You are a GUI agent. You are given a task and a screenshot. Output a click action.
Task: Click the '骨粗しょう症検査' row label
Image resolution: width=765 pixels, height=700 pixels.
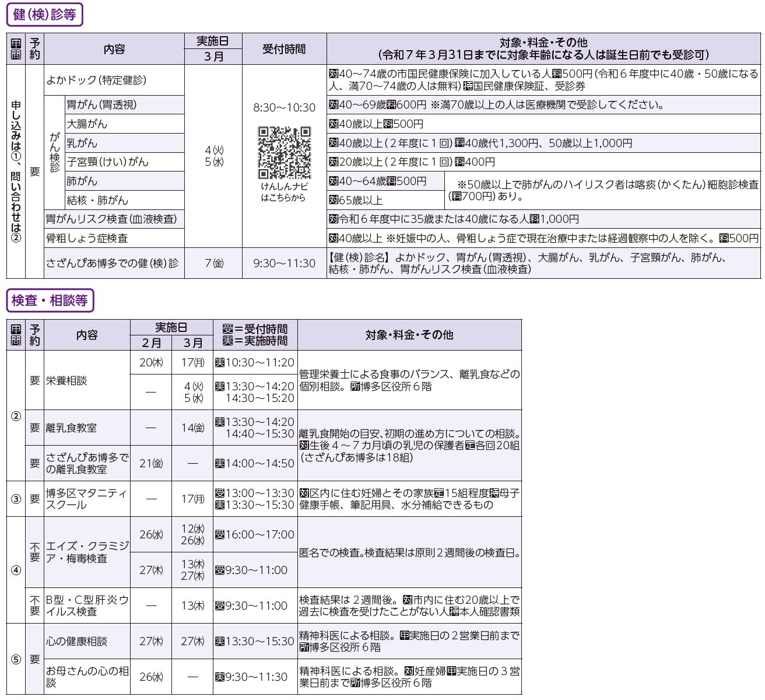click(x=87, y=238)
